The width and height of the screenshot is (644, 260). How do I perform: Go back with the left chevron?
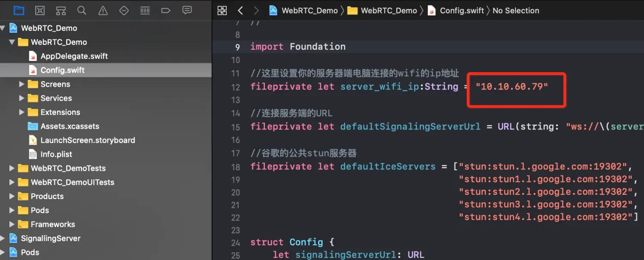[240, 11]
